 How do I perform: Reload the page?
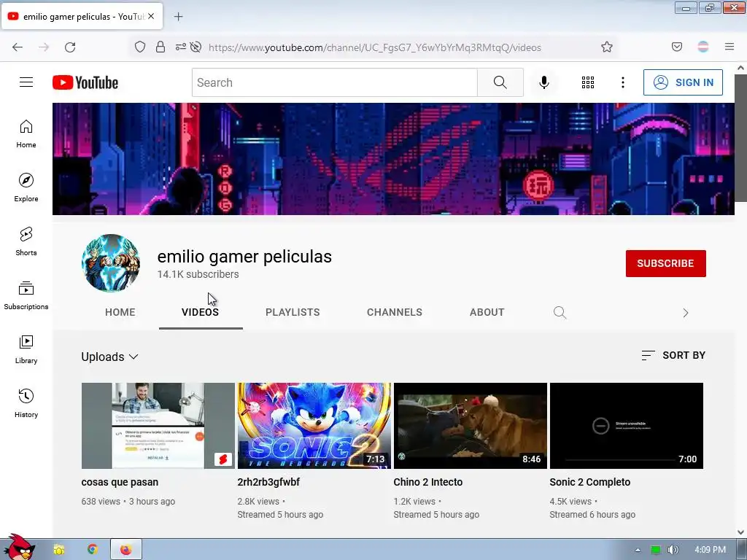click(70, 47)
